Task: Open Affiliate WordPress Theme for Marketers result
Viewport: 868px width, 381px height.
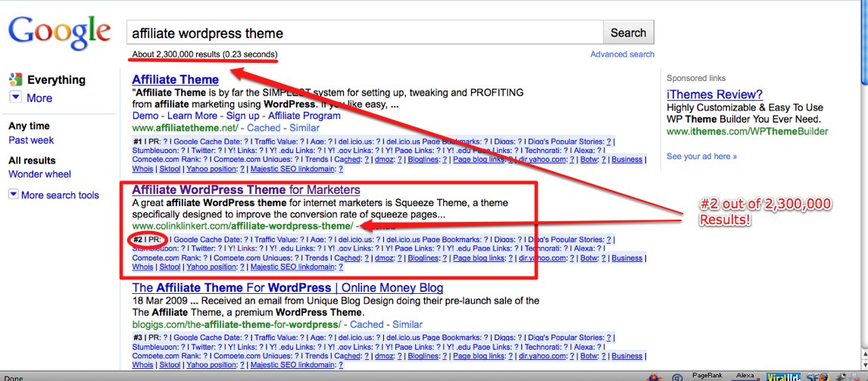Action: [x=246, y=190]
